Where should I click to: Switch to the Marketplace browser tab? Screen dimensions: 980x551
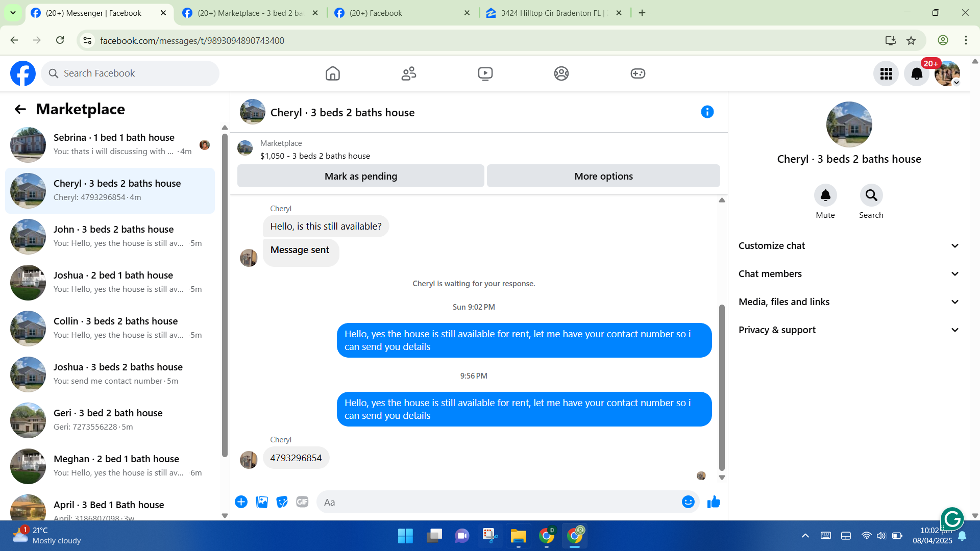click(x=250, y=13)
